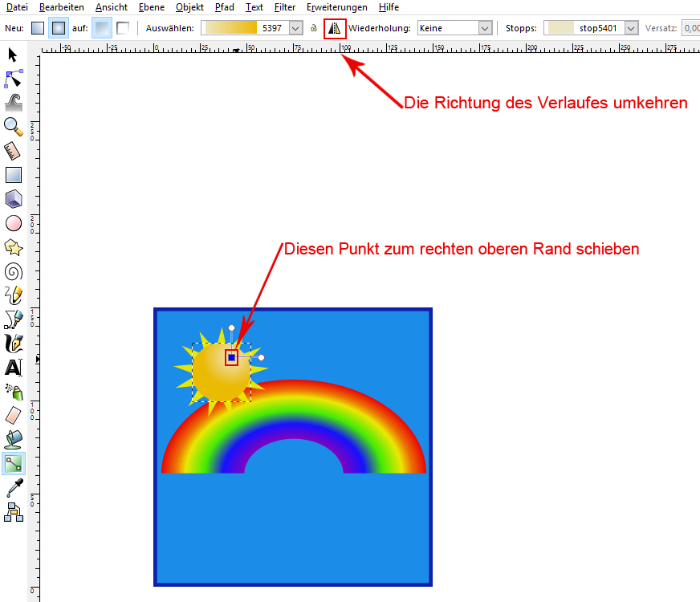Toggle new linear gradient mode
The width and height of the screenshot is (700, 602).
(x=38, y=28)
